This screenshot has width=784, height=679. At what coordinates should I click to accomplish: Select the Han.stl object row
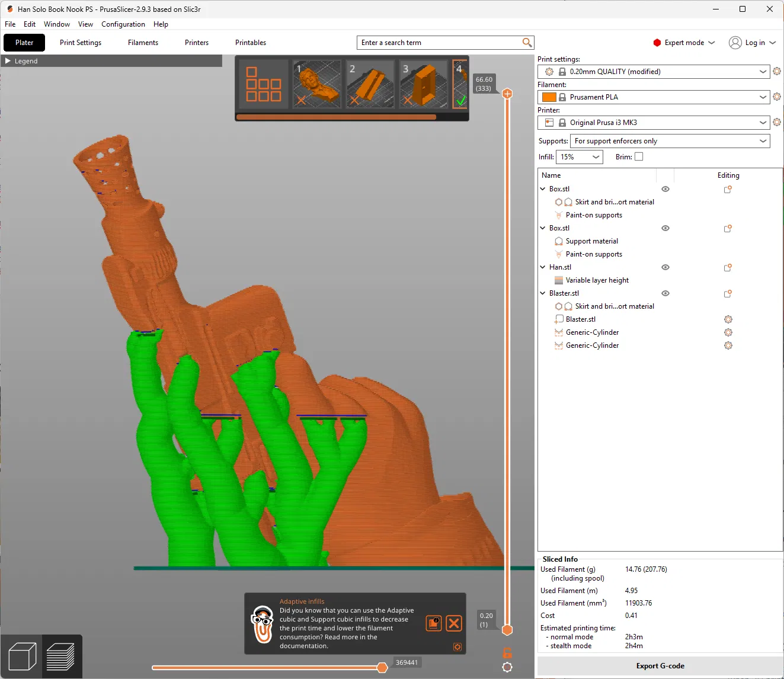click(x=660, y=267)
